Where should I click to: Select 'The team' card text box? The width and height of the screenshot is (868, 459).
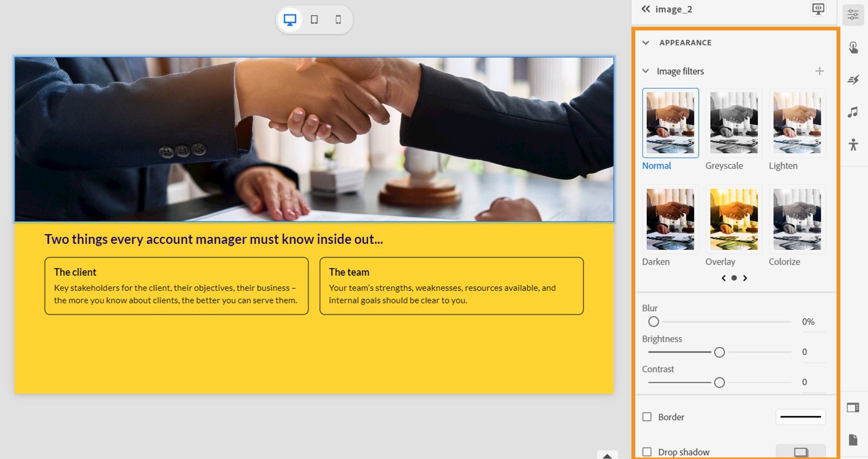click(451, 286)
